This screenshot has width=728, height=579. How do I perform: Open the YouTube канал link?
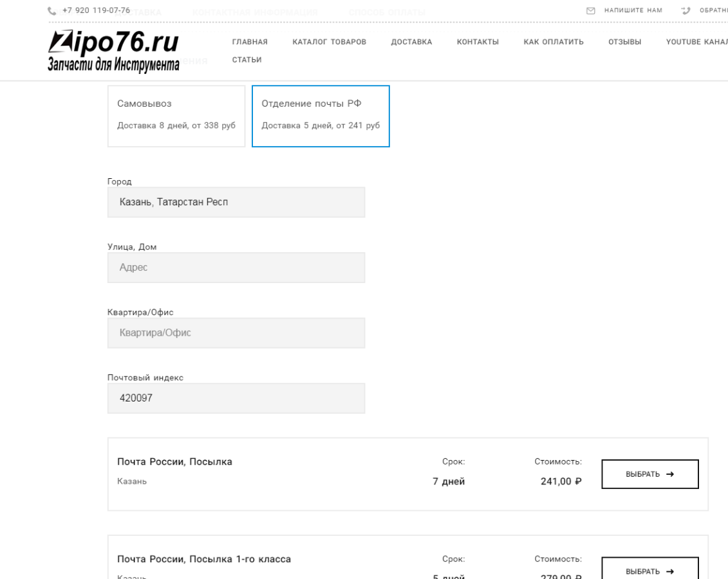[x=697, y=42]
